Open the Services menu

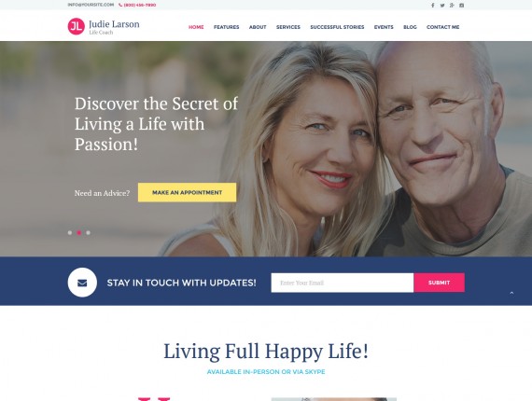click(x=288, y=27)
